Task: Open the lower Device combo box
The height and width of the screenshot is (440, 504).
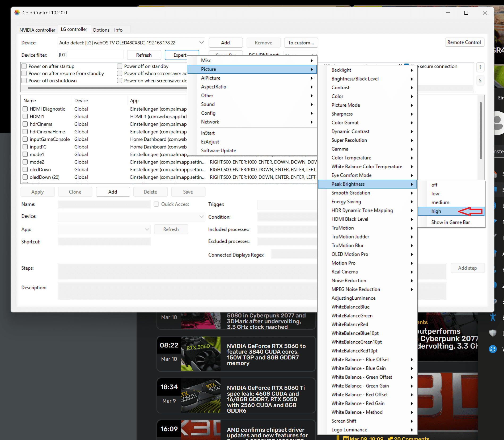Action: (x=131, y=216)
